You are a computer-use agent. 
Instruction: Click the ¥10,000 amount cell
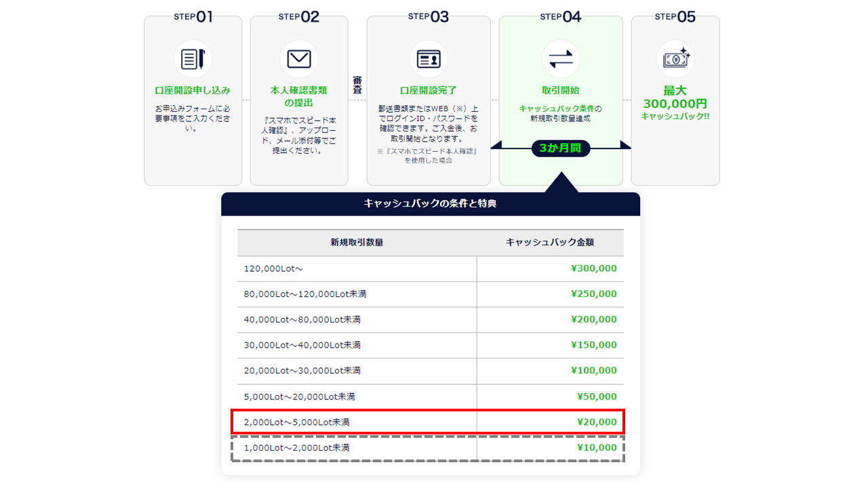click(550, 448)
